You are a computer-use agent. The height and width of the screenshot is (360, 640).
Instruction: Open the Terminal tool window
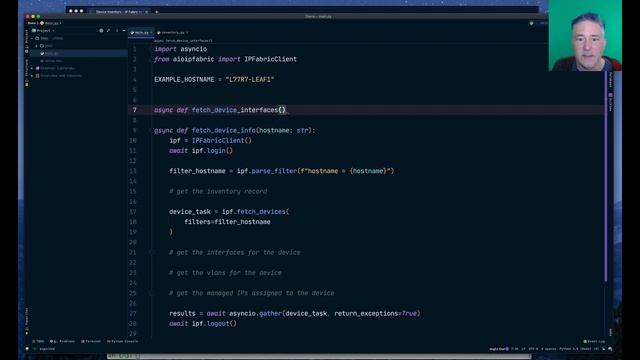pos(91,341)
